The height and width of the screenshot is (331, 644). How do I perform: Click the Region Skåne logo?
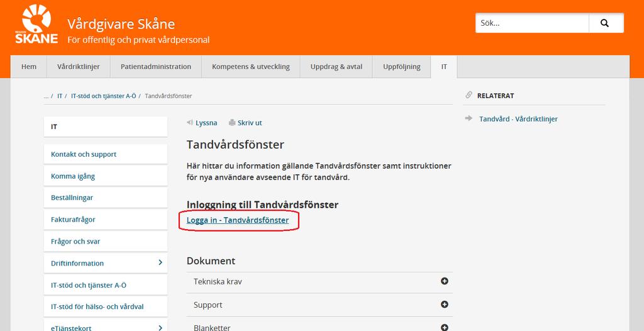[x=36, y=24]
